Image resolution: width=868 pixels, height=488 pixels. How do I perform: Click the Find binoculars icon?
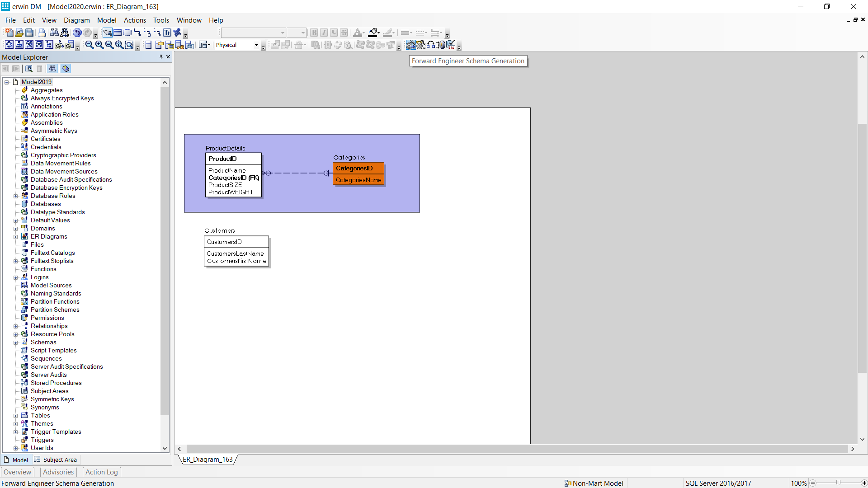54,33
